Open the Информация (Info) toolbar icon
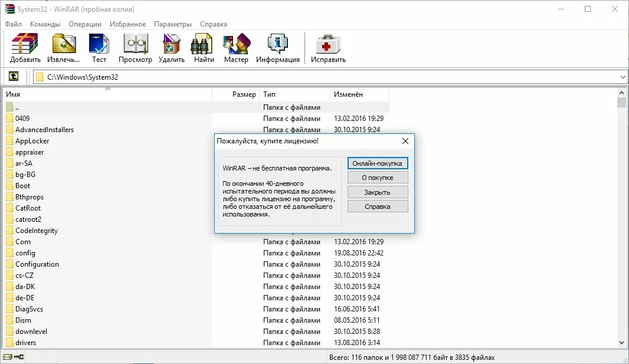This screenshot has width=629, height=364. coord(277,48)
